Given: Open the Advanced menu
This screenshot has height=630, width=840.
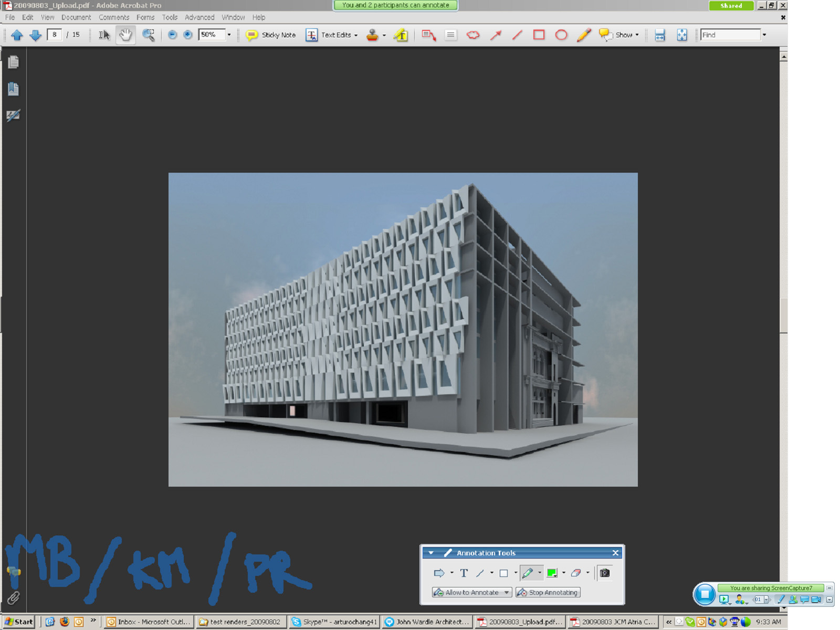Looking at the screenshot, I should [x=199, y=17].
